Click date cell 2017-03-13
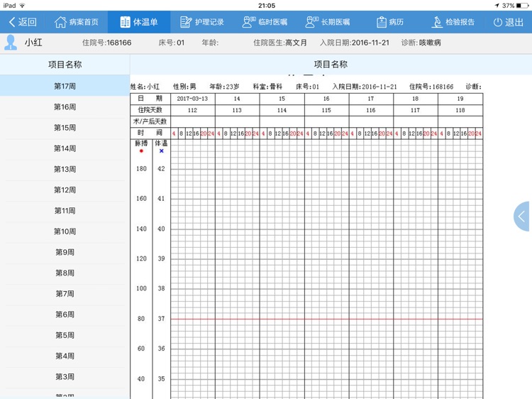 (x=192, y=99)
